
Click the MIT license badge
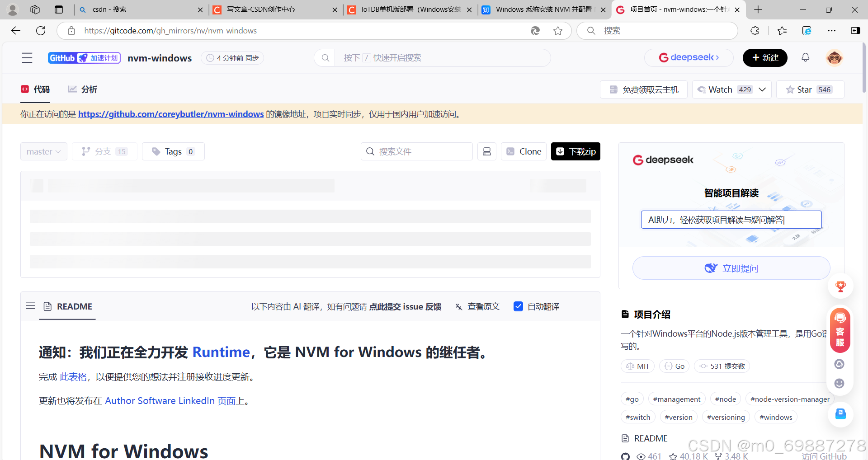[637, 366]
